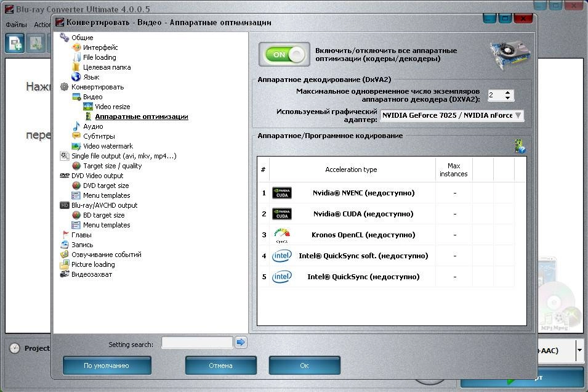Open the output profile dropdown arrow in main window
The image size is (588, 392).
pyautogui.click(x=580, y=350)
